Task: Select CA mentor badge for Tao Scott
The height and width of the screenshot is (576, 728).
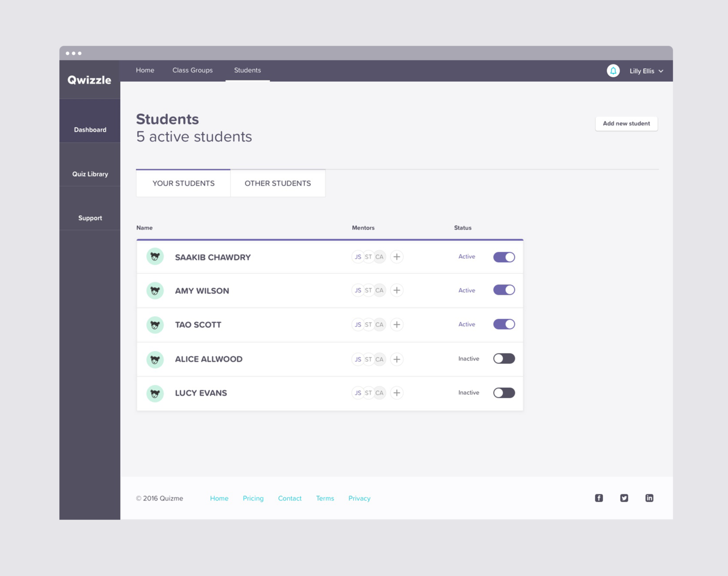Action: pos(380,324)
